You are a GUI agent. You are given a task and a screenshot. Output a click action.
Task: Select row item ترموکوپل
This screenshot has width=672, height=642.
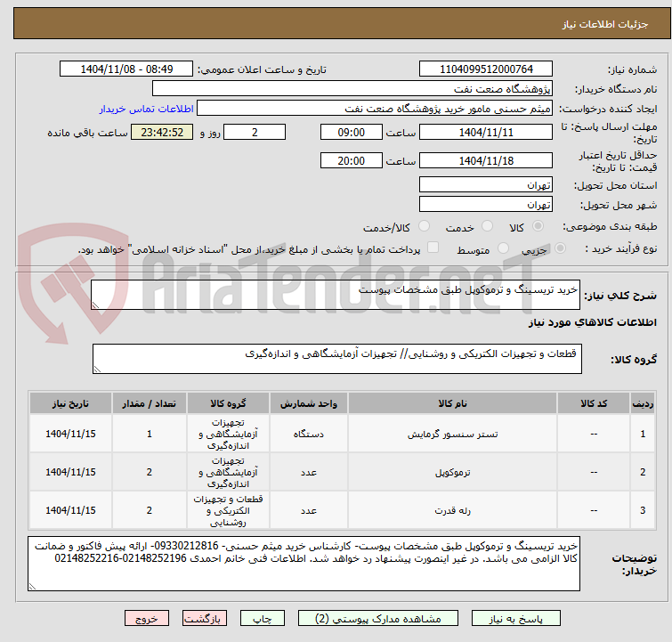tap(452, 472)
